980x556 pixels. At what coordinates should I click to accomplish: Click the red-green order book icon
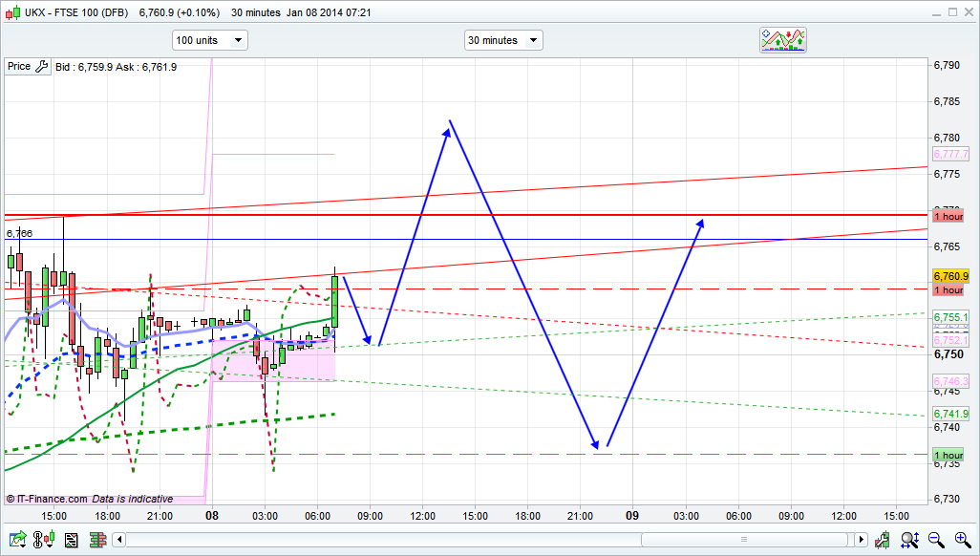[96, 541]
